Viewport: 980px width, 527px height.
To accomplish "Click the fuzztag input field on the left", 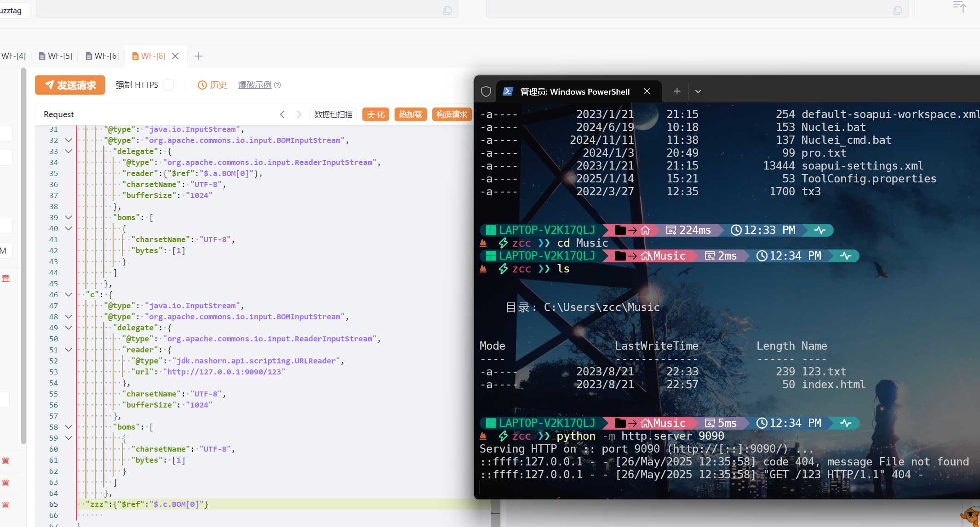I will (x=247, y=9).
